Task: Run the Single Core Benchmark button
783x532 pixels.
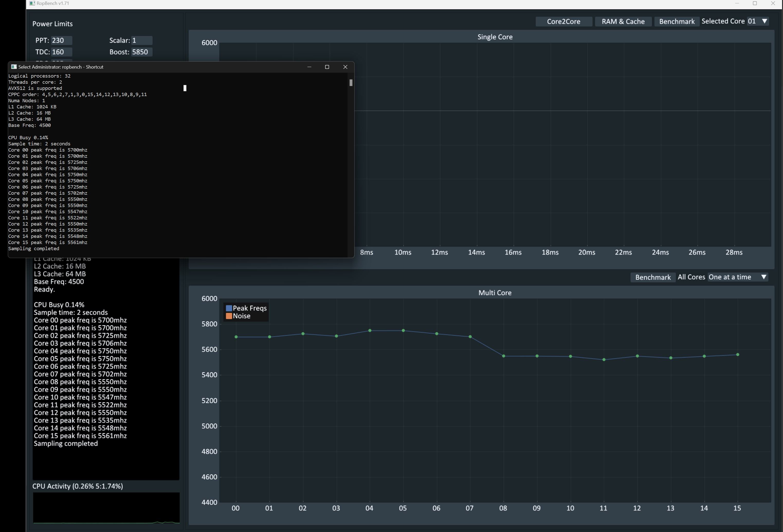Action: pos(676,22)
